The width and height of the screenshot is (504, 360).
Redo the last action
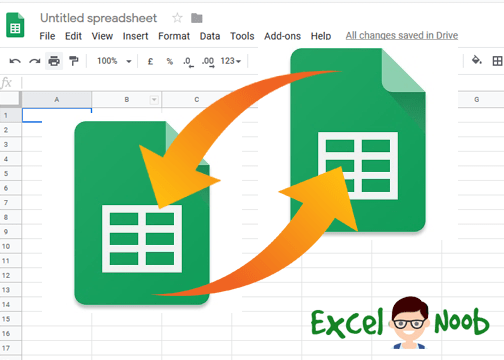pos(35,61)
